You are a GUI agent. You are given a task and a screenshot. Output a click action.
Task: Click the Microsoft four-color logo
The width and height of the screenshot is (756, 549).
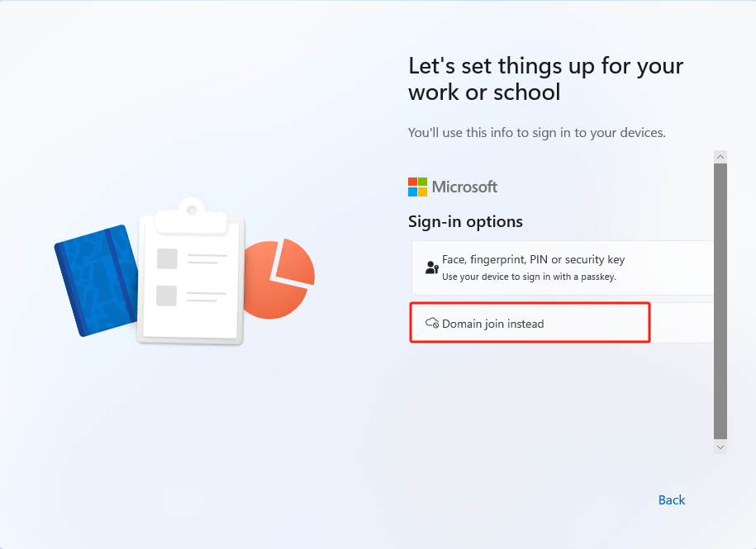click(417, 187)
